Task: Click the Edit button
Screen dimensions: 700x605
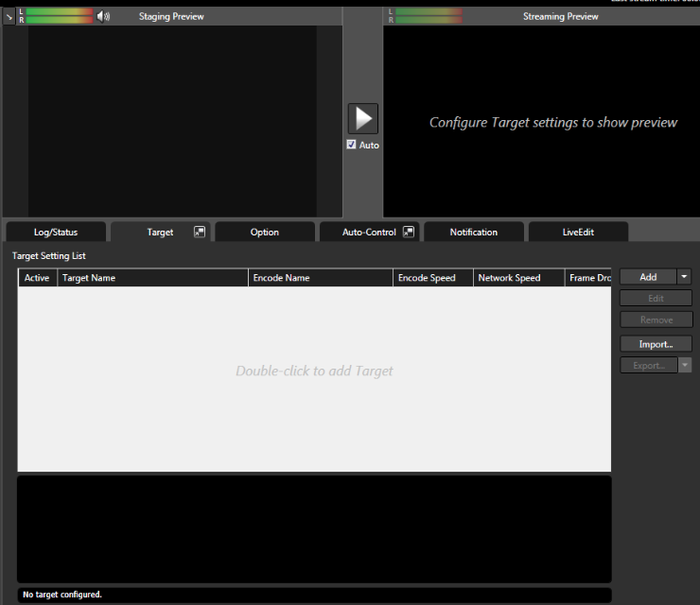Action: click(656, 298)
